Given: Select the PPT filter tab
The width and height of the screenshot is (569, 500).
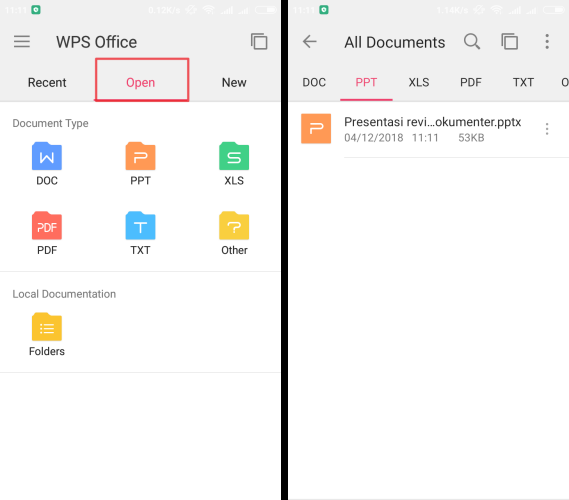Looking at the screenshot, I should (366, 82).
